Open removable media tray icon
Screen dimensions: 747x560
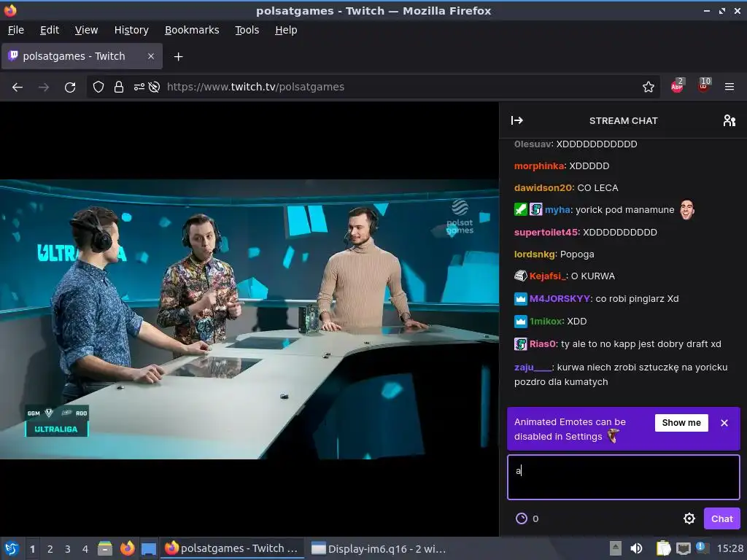pos(615,548)
